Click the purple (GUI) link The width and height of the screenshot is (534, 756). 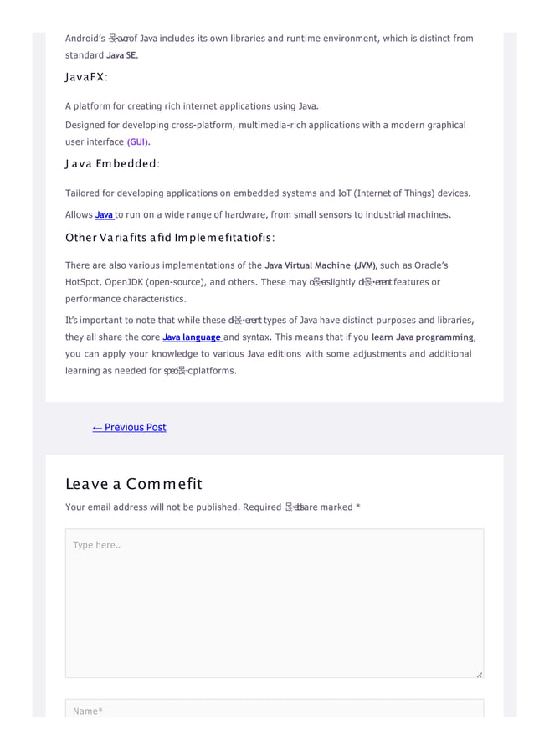click(x=138, y=141)
